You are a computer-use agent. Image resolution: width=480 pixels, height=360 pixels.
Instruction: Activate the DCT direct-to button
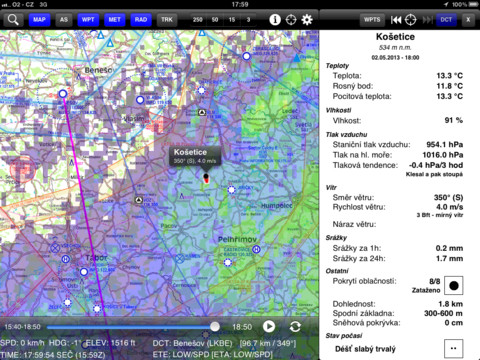click(446, 20)
